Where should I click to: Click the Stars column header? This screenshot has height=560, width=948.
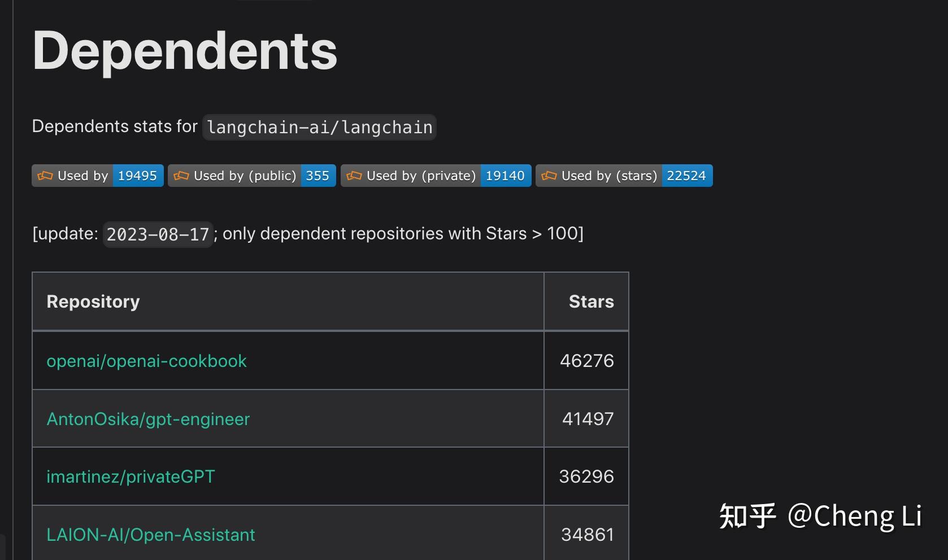[x=591, y=301]
